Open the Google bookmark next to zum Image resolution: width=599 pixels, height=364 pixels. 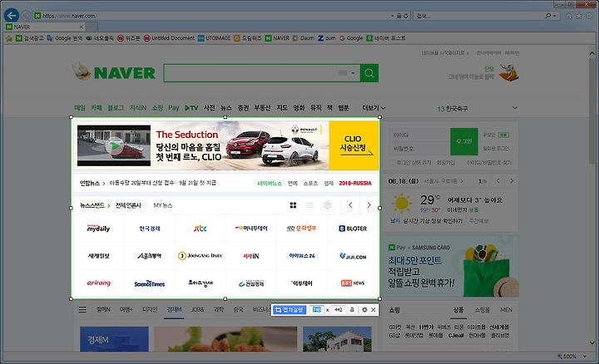(351, 38)
